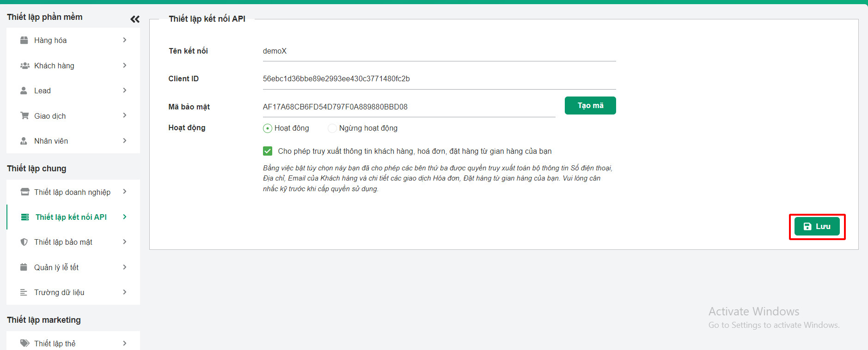The height and width of the screenshot is (350, 868).
Task: Open Trường dữ liệu menu item
Action: point(73,292)
